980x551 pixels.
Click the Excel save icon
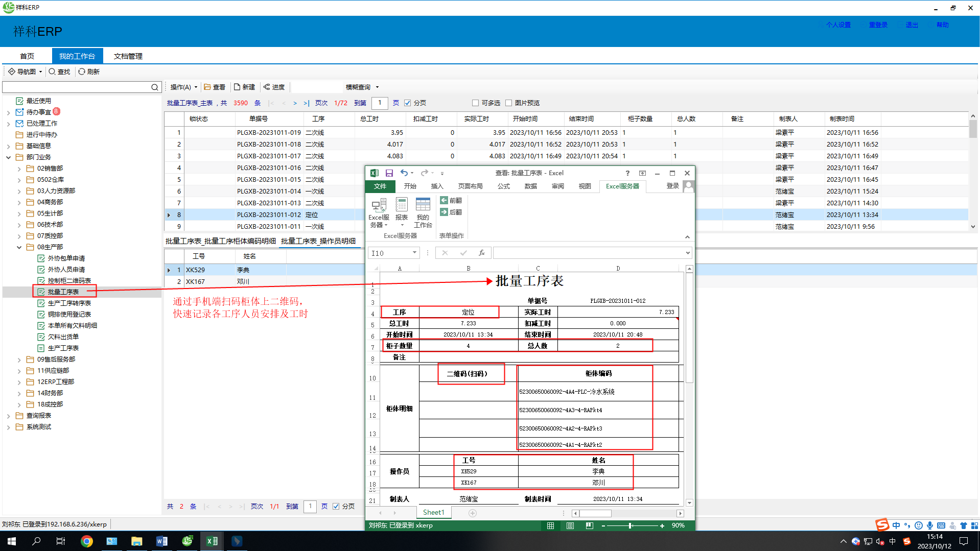389,173
